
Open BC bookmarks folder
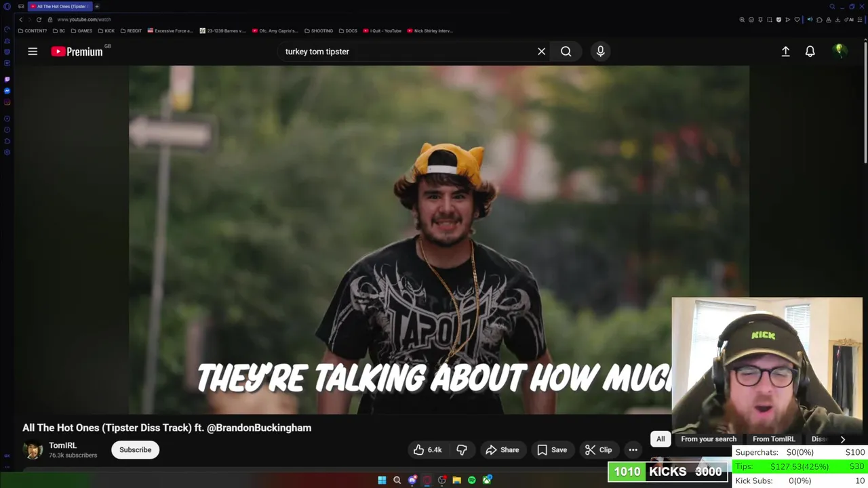(x=59, y=30)
